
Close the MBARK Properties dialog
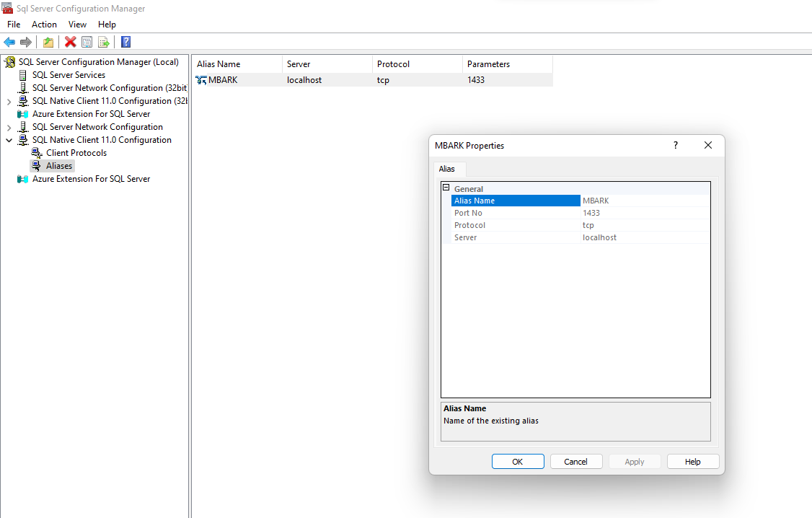coord(708,146)
